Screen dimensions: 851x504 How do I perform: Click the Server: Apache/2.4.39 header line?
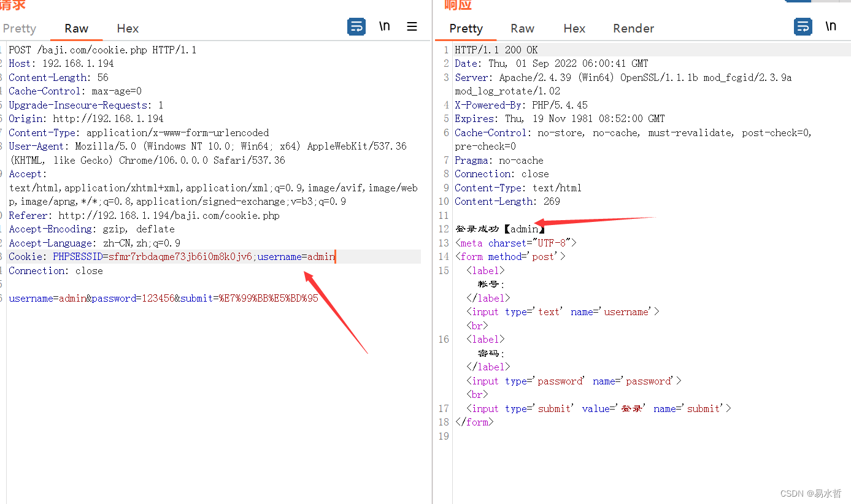(x=623, y=84)
